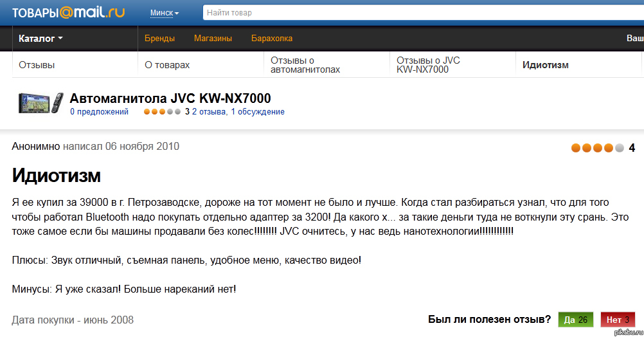Click the Был ли полезен отзыв? label

click(489, 320)
